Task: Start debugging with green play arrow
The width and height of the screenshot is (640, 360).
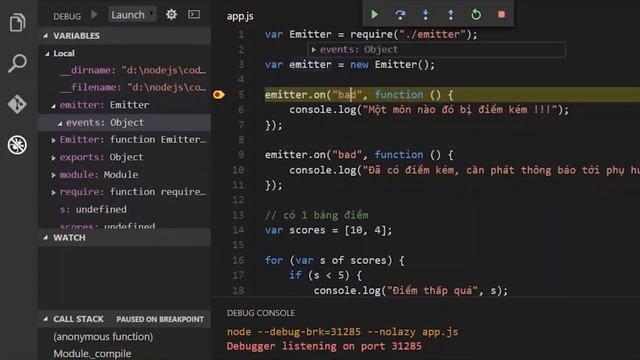Action: 94,15
